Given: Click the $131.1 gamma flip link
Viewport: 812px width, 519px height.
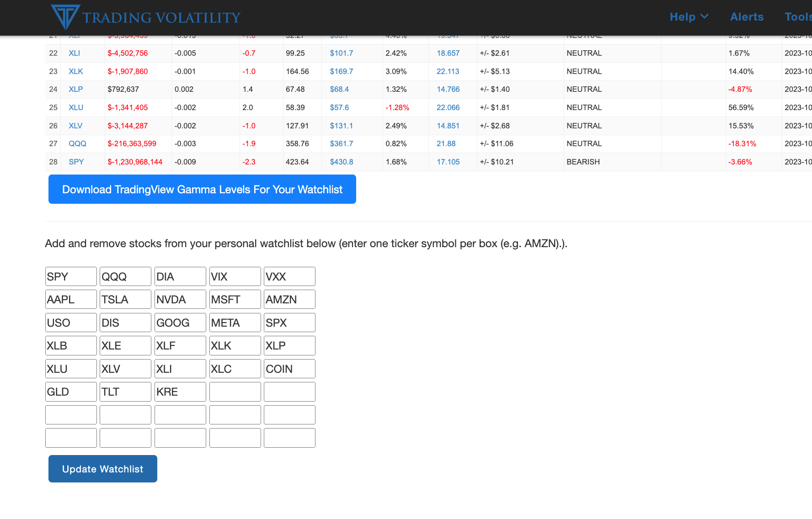Looking at the screenshot, I should tap(341, 126).
